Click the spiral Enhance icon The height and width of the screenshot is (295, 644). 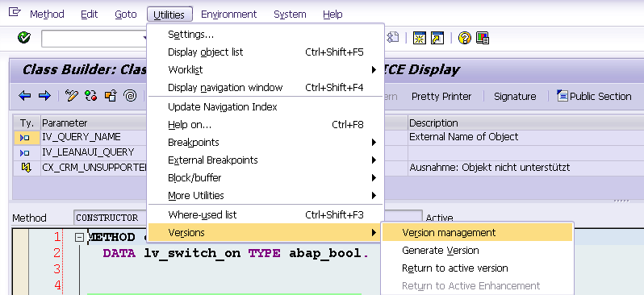pos(130,96)
